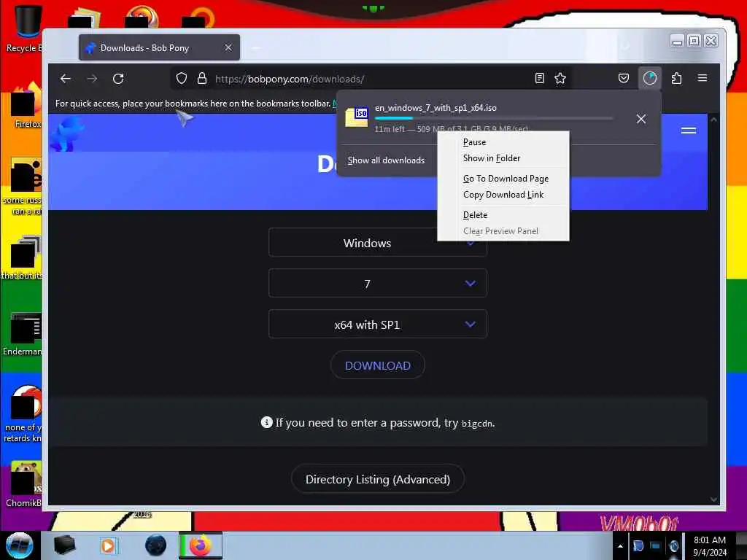Click the browser Forward arrow
Viewport: 747px width, 560px height.
point(92,79)
